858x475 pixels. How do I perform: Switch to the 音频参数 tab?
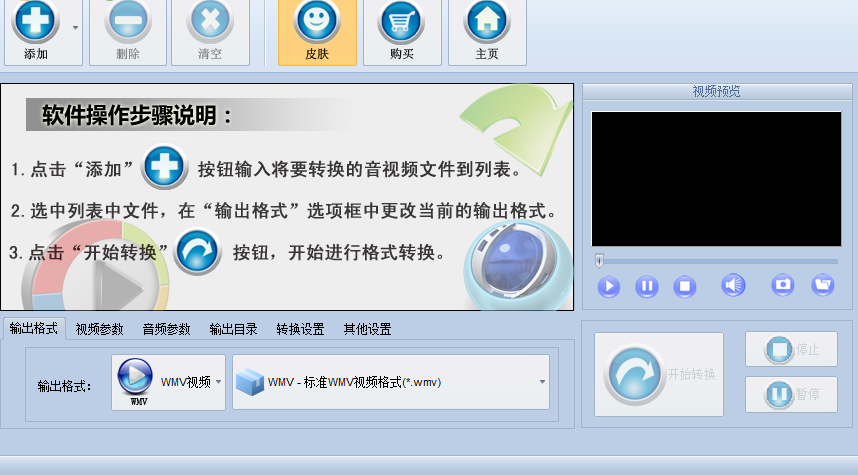point(166,329)
